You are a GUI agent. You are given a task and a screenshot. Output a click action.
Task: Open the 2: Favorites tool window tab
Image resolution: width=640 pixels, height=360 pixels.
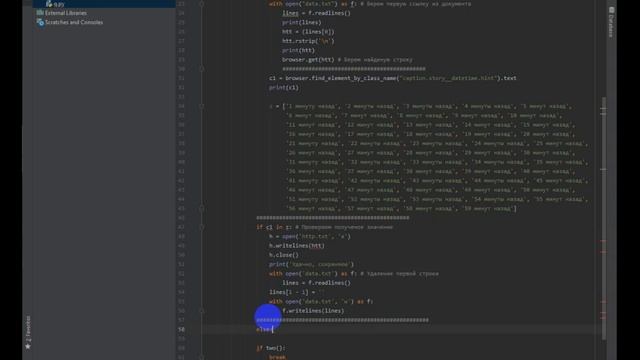click(x=28, y=333)
